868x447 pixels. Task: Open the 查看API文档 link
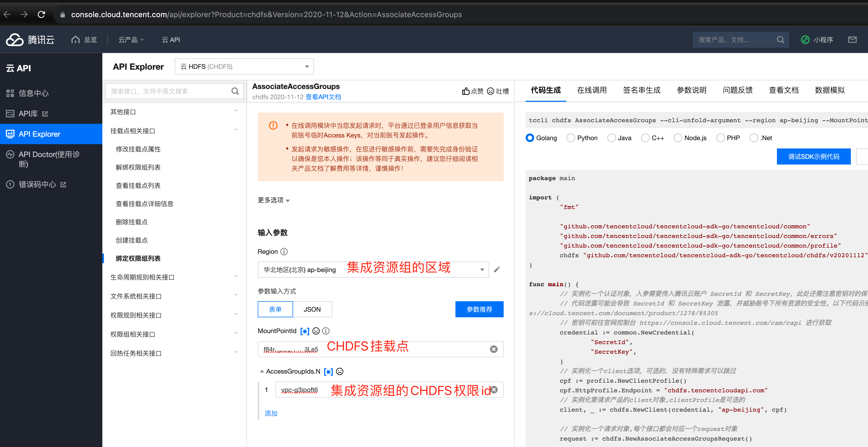tap(323, 97)
